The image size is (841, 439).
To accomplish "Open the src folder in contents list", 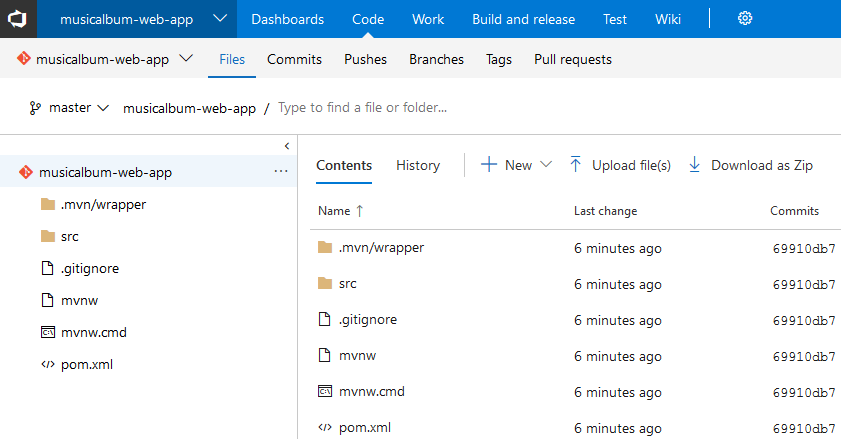I will 347,283.
